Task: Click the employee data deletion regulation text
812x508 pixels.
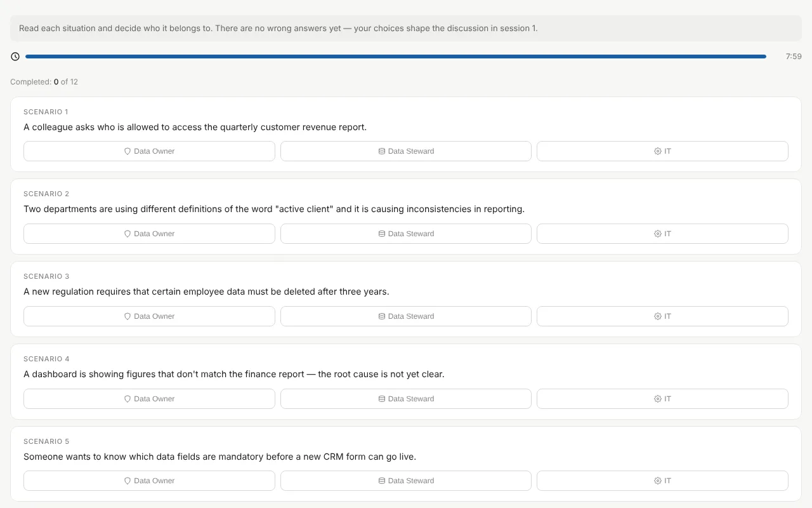Action: (206, 291)
